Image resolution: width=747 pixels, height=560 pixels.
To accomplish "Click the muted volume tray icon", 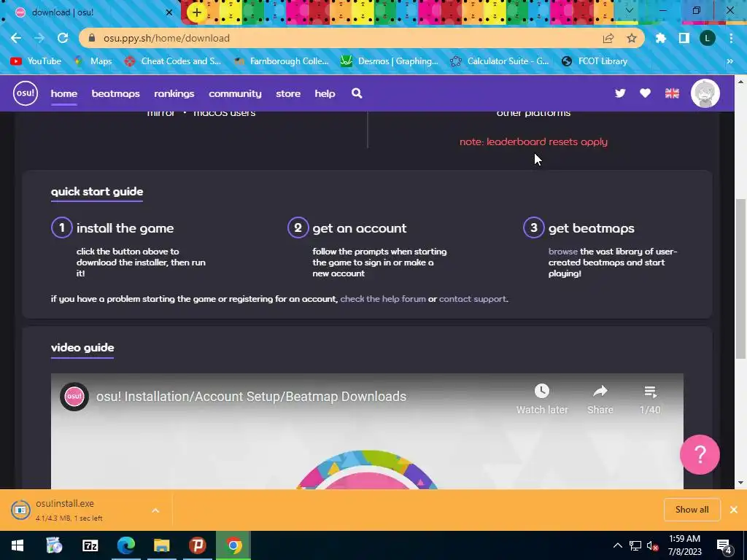I will (652, 545).
